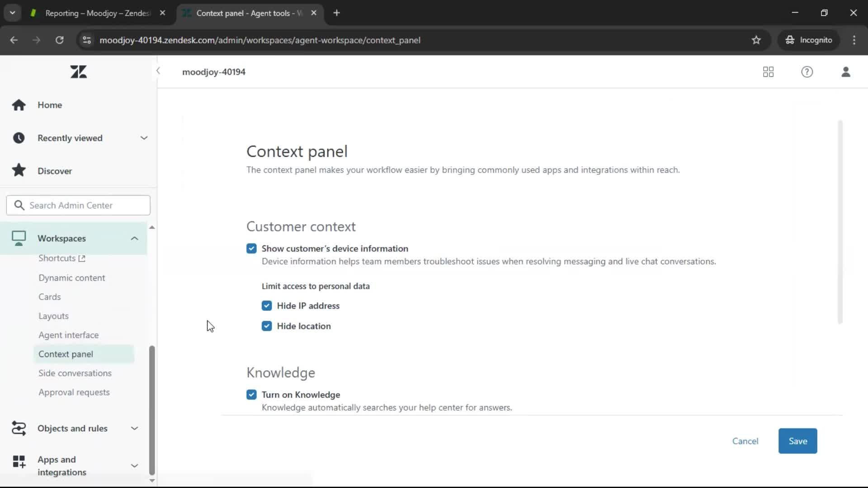Open the Chrome three-dot menu
Screen dimensions: 868x488
(854, 40)
